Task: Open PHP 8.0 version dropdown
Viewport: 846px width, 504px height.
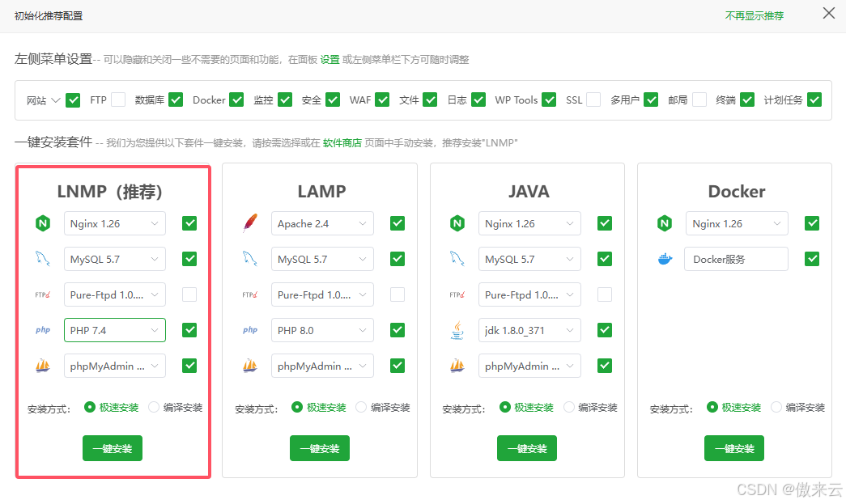Action: pyautogui.click(x=322, y=330)
